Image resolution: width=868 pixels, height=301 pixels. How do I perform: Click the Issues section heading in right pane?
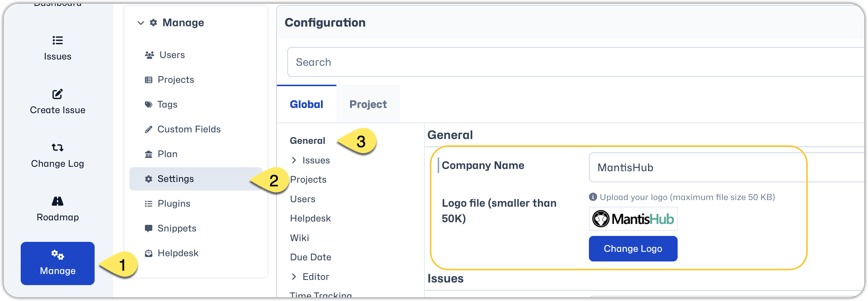pyautogui.click(x=446, y=278)
